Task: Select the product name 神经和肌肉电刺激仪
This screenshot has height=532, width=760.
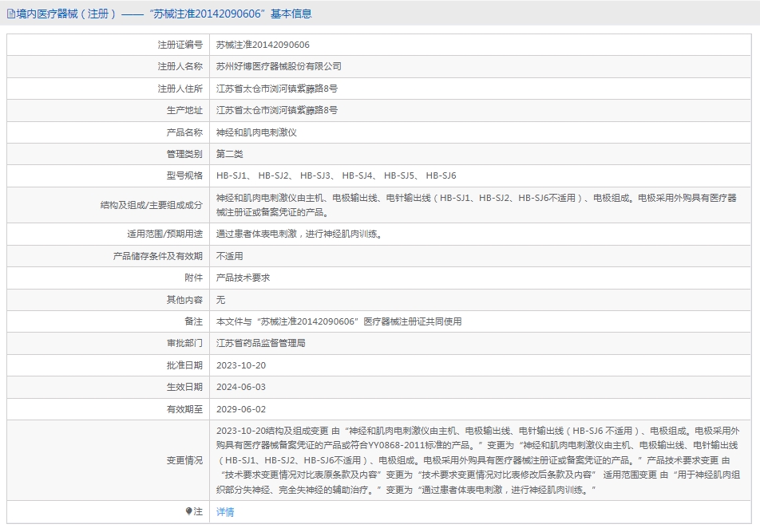Action: point(256,132)
